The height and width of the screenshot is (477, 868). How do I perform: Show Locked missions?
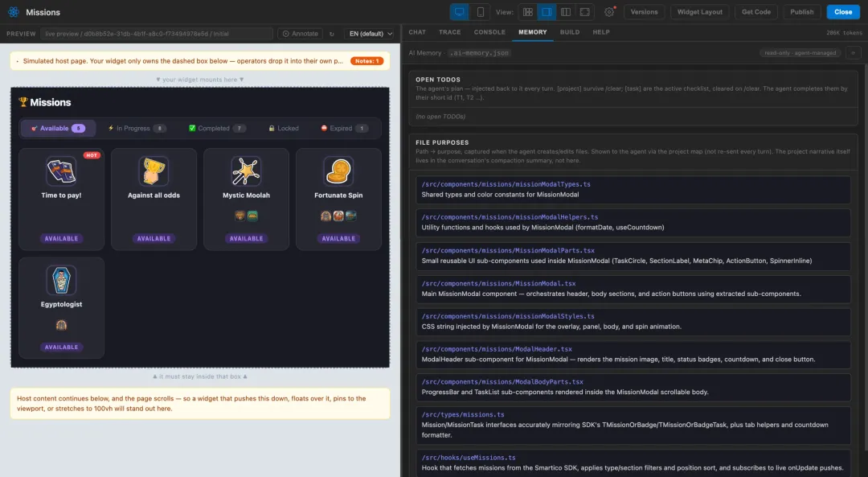coord(284,128)
